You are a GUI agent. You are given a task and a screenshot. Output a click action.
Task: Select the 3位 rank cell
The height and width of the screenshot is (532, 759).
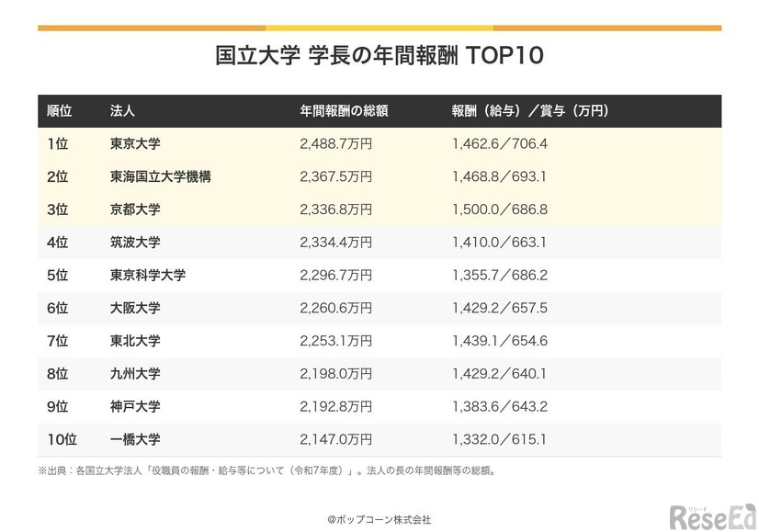pyautogui.click(x=57, y=209)
